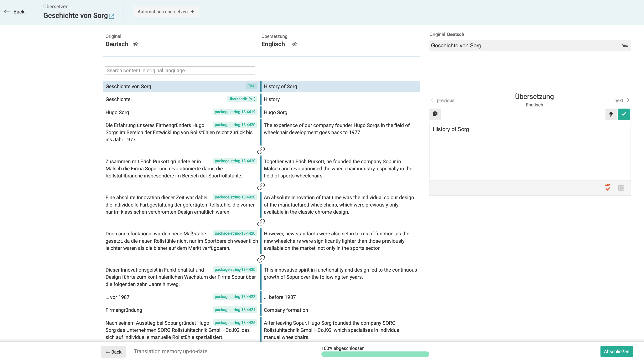Screen dimensions: 644x358
Task: Click the 100% abgeschlossen progress bar
Action: [x=375, y=354]
